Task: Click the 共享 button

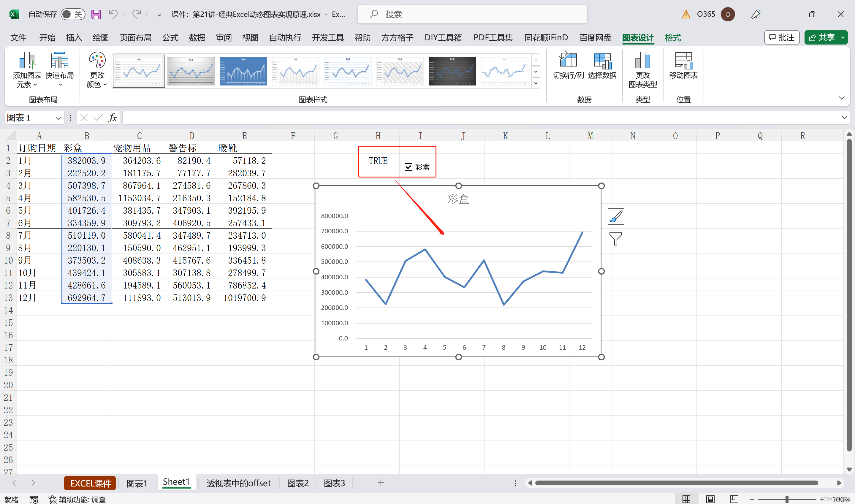Action: point(821,37)
